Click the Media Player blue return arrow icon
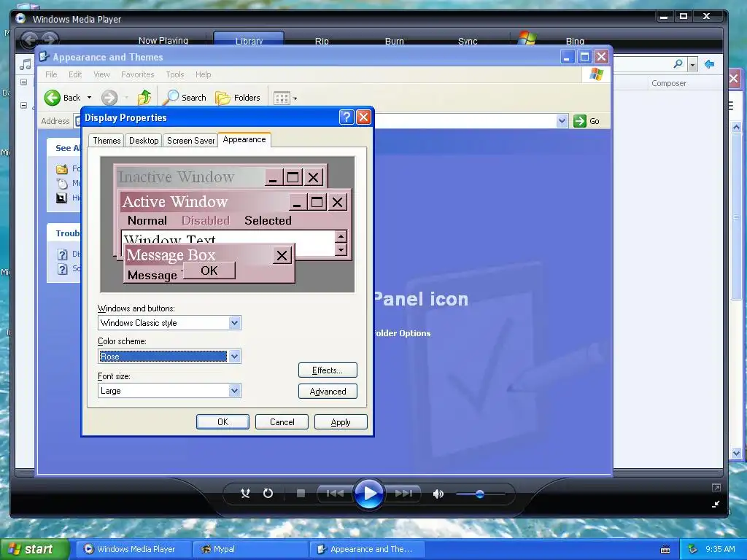The height and width of the screenshot is (560, 747). point(709,64)
